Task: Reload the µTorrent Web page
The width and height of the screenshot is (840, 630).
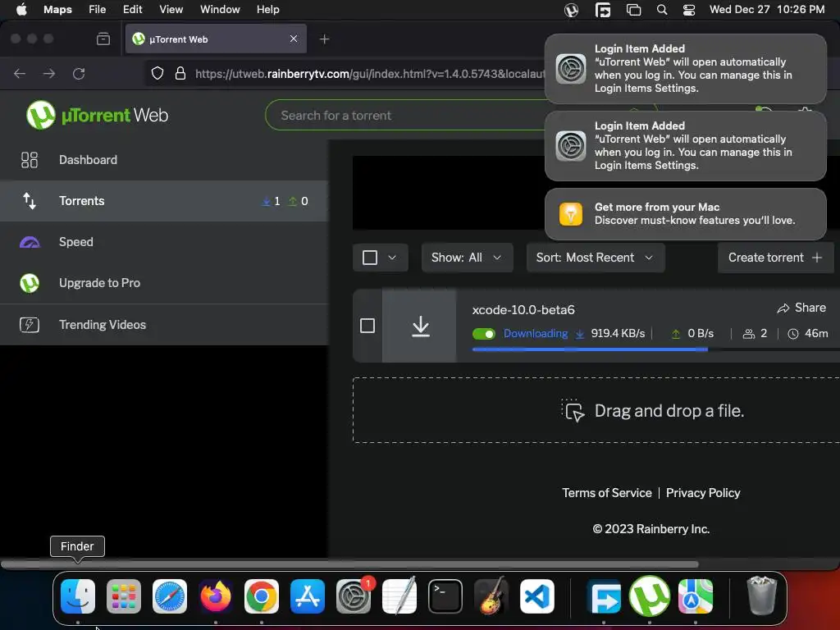Action: pyautogui.click(x=79, y=73)
